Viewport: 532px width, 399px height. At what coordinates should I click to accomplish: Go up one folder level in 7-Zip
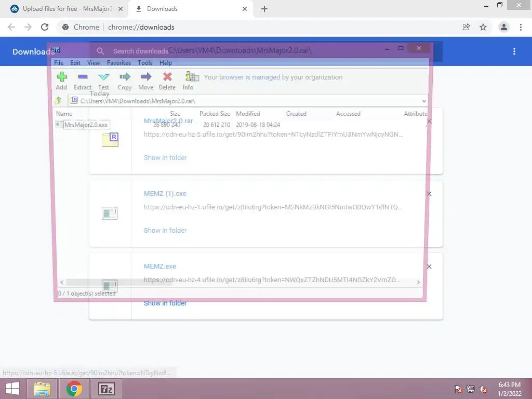point(58,101)
